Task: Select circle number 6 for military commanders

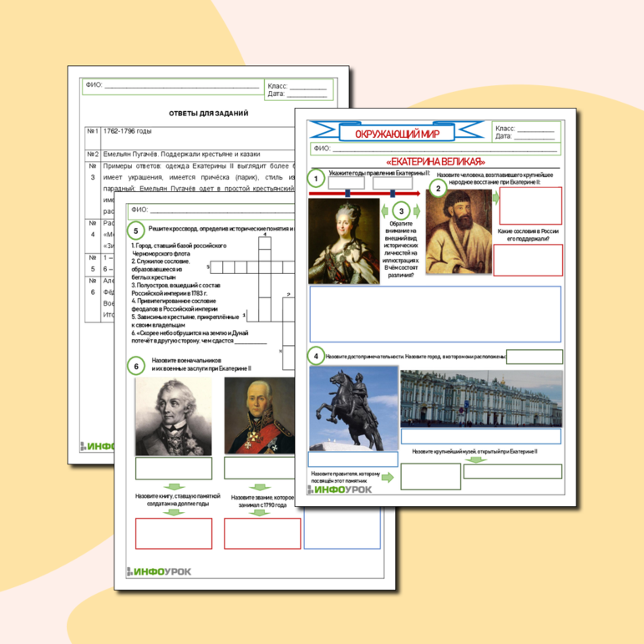Action: 134,365
